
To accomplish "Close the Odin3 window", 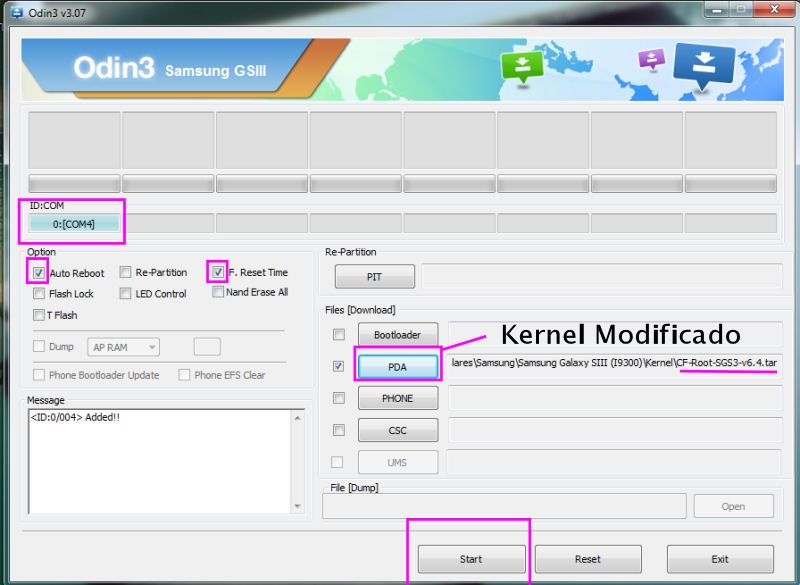I will click(774, 10).
